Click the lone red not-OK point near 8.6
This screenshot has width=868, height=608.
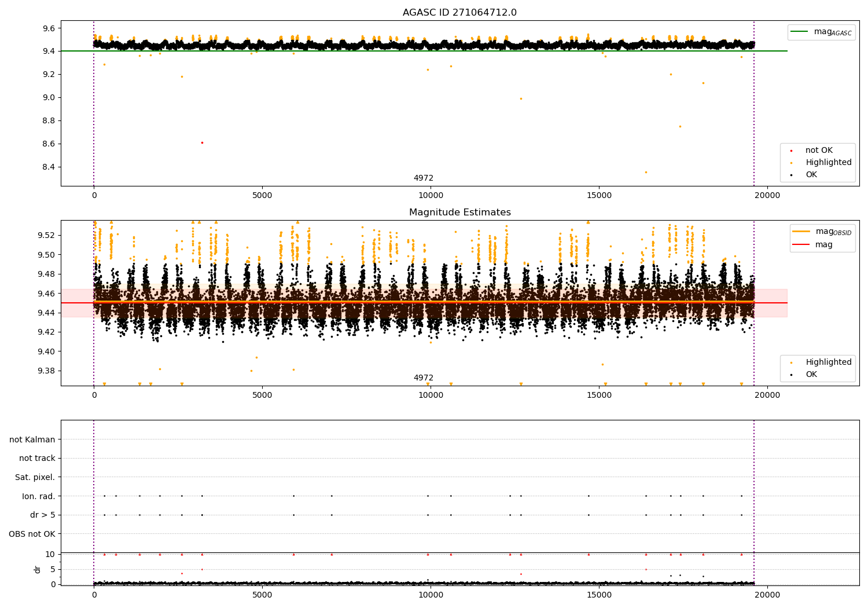pyautogui.click(x=202, y=142)
